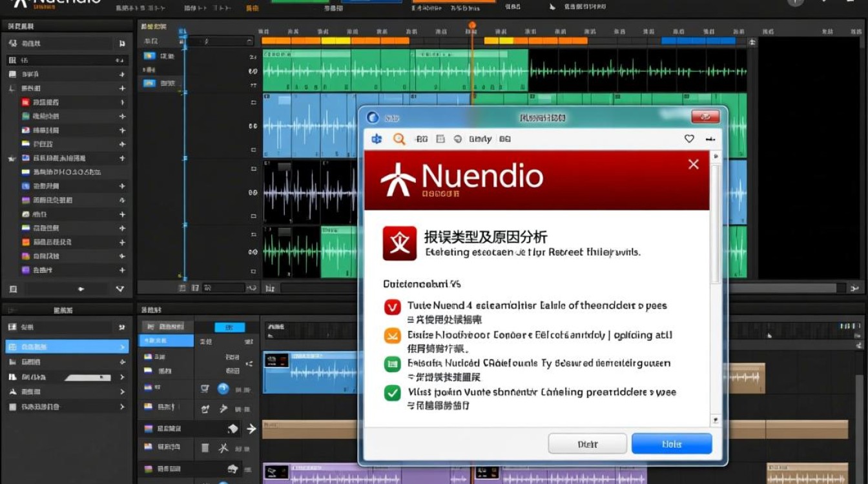
Task: Expand the chevron on the row containing the slider
Action: point(122,377)
